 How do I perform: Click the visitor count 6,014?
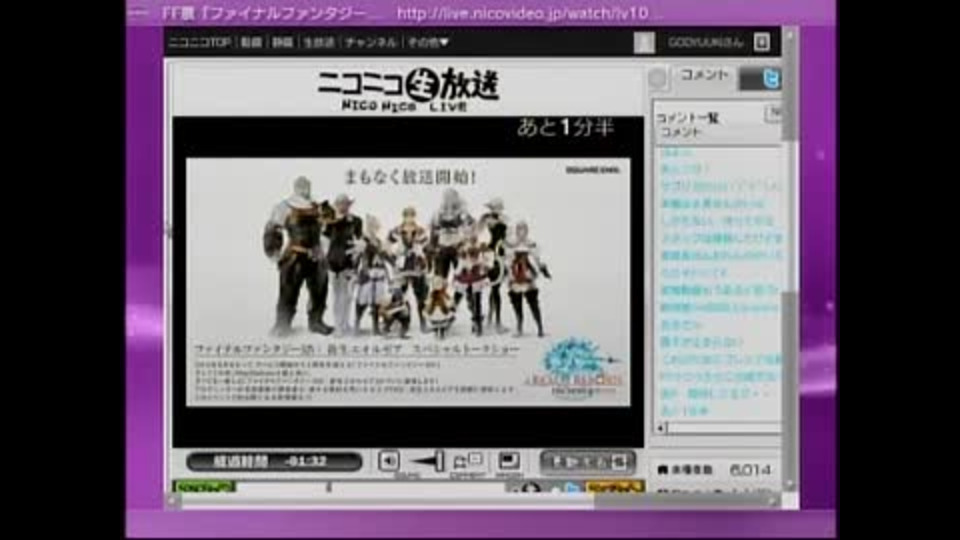pos(750,470)
